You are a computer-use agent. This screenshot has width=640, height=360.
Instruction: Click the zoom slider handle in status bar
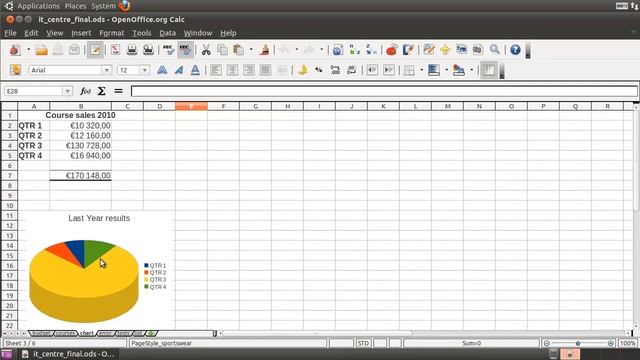[578, 343]
